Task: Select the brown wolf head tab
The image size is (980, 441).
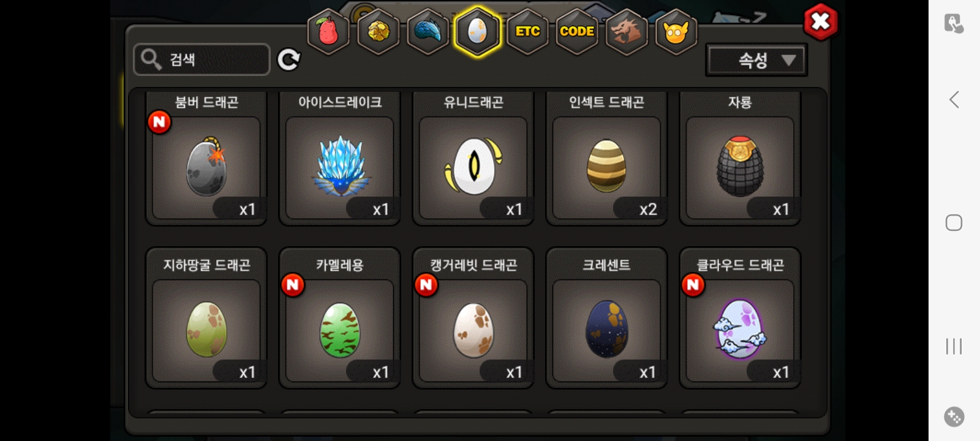Action: 626,31
